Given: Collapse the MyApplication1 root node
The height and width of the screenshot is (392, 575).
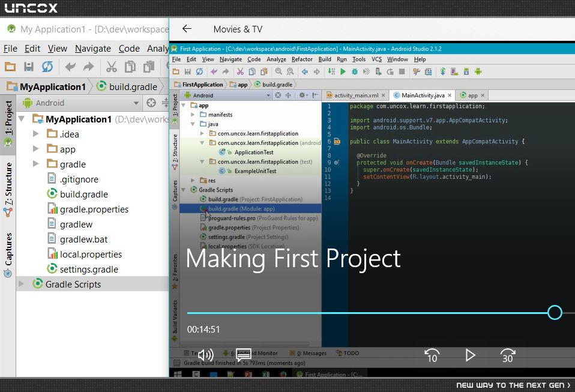Looking at the screenshot, I should pyautogui.click(x=22, y=119).
